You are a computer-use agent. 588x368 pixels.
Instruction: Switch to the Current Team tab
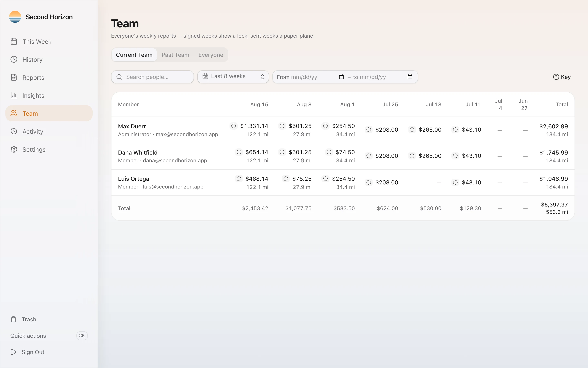coord(134,55)
